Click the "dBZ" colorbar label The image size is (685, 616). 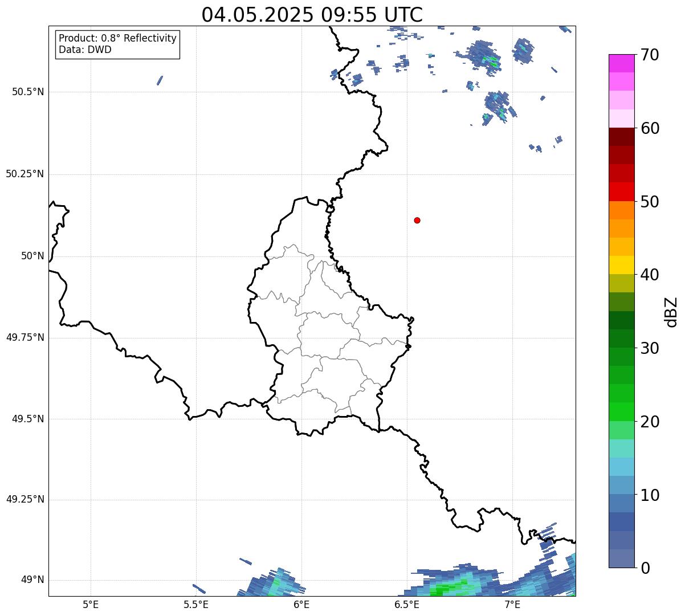[671, 312]
